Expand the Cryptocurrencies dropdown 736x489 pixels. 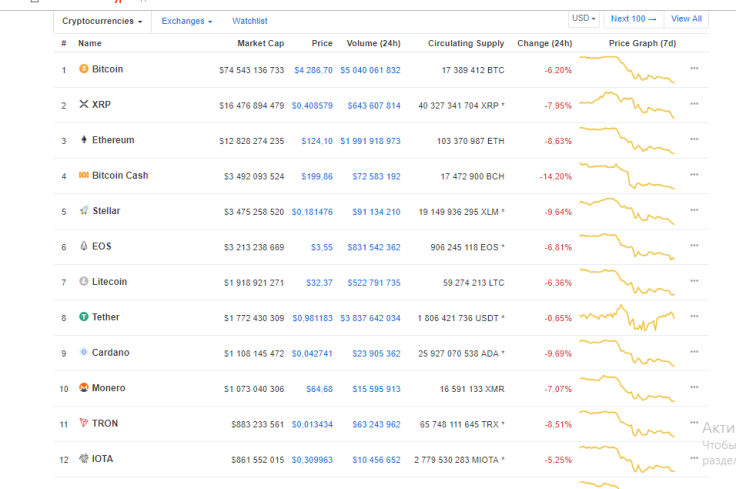[x=102, y=21]
